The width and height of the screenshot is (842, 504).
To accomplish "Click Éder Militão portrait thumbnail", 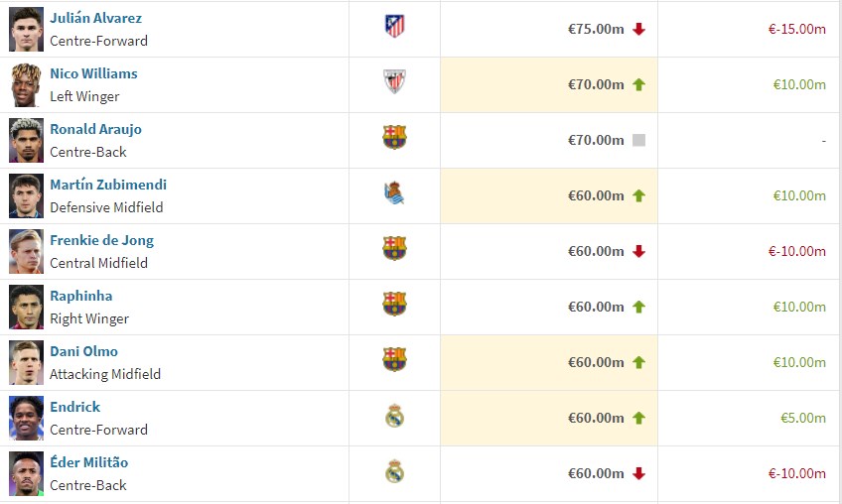I will (26, 473).
